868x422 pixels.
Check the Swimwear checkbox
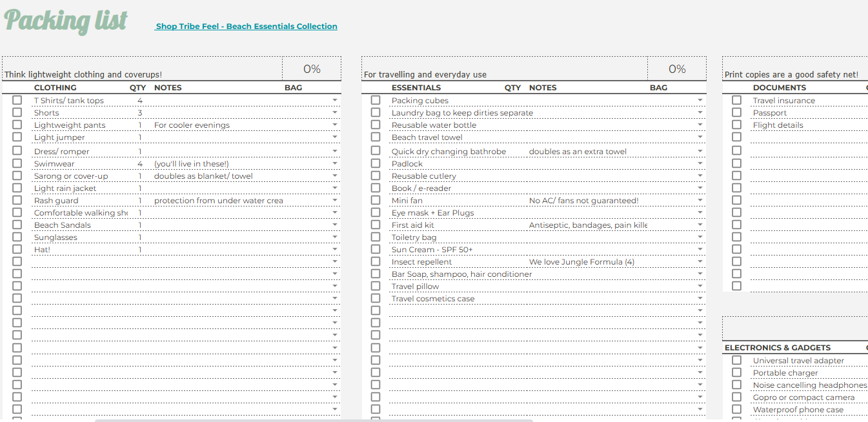click(17, 163)
